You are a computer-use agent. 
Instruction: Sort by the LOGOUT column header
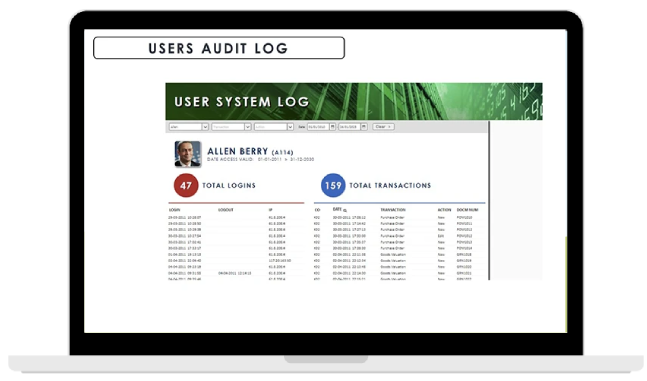point(226,210)
